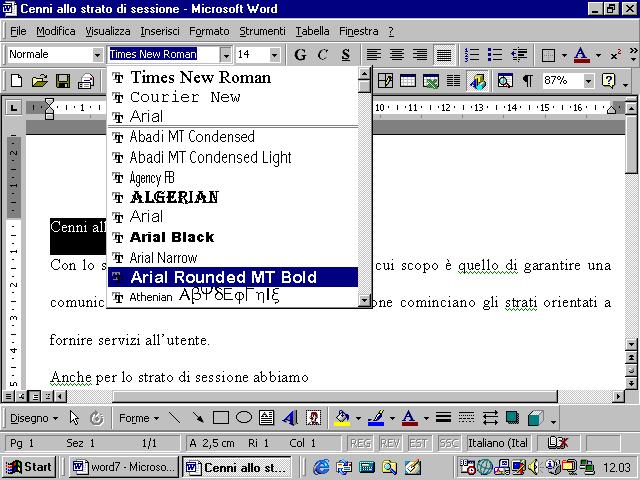
Task: Choose Courier New from font list
Action: (x=233, y=97)
